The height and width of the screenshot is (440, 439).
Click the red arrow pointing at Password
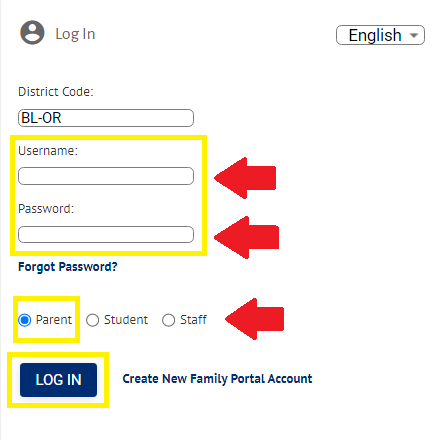247,237
